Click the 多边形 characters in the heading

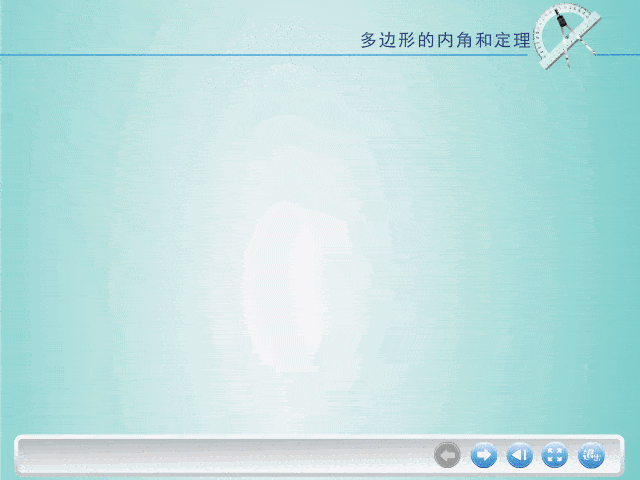[x=386, y=41]
